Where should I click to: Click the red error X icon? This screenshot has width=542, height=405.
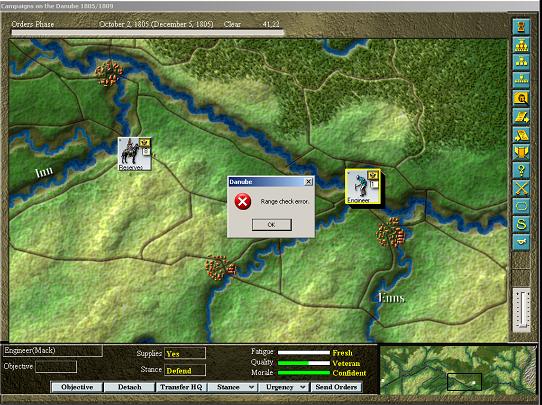[x=243, y=201]
